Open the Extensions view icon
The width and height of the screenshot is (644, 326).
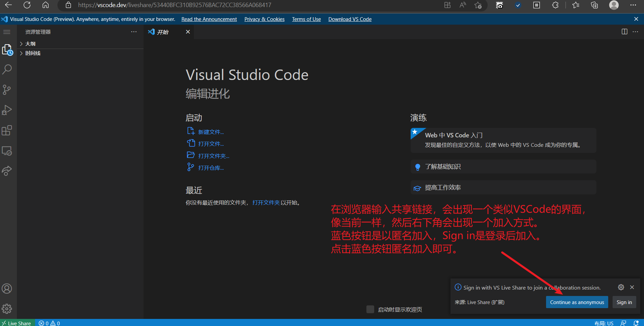click(x=7, y=130)
